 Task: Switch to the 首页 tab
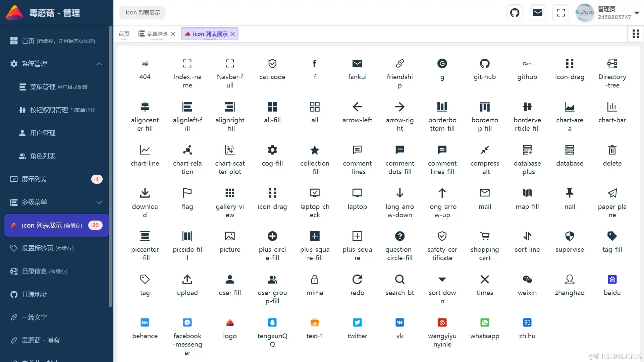[124, 34]
